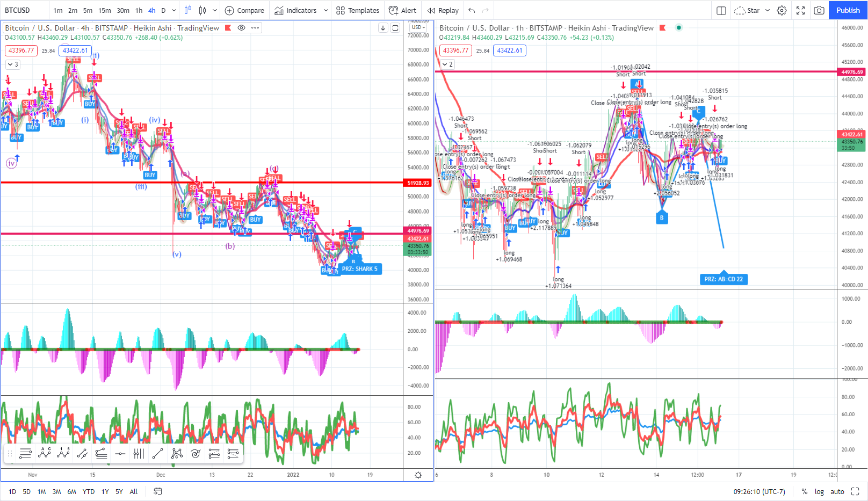
Task: Click the PRZ: AB=CD 22 pattern label
Action: tap(724, 279)
